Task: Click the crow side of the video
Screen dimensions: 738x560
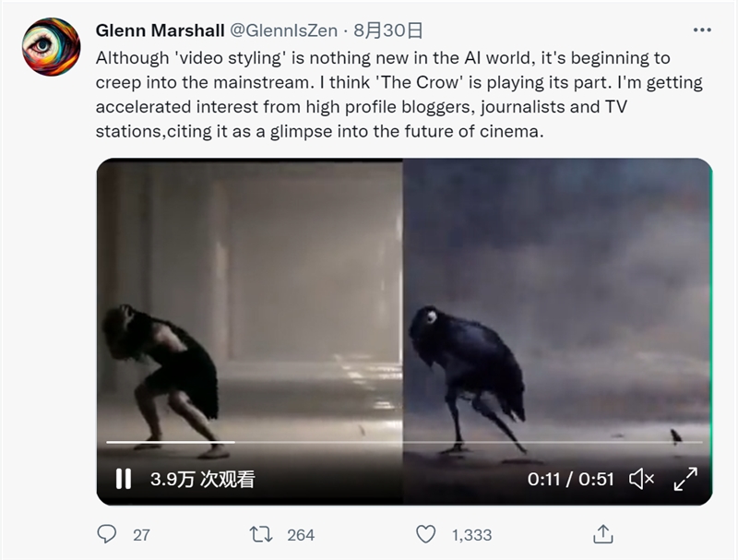Action: tap(553, 304)
